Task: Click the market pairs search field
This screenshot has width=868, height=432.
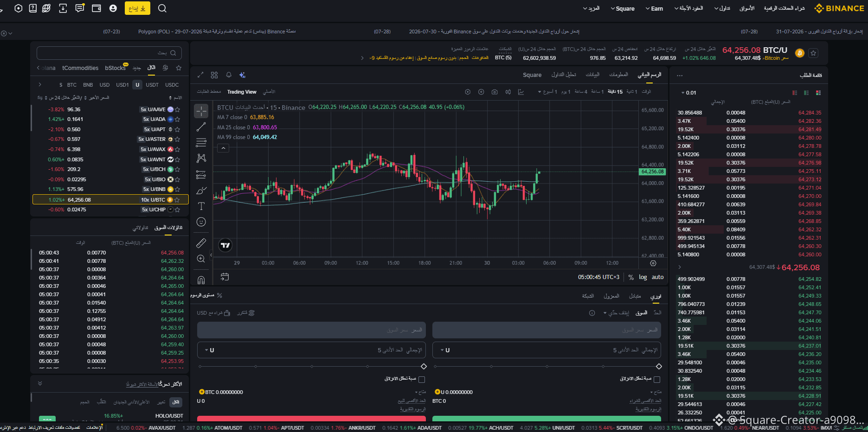Action: (109, 53)
